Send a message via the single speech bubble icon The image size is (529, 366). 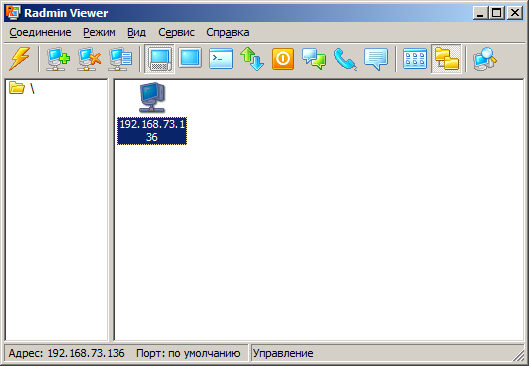point(376,59)
